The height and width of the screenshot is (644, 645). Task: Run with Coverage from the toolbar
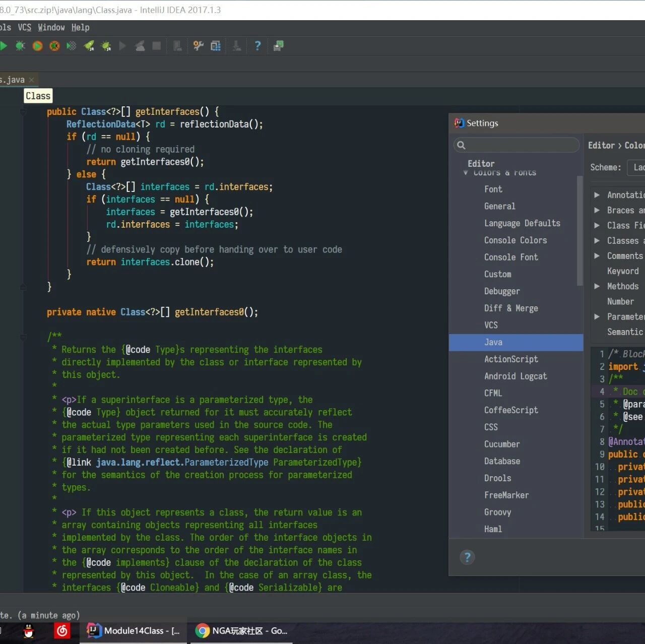pyautogui.click(x=72, y=46)
